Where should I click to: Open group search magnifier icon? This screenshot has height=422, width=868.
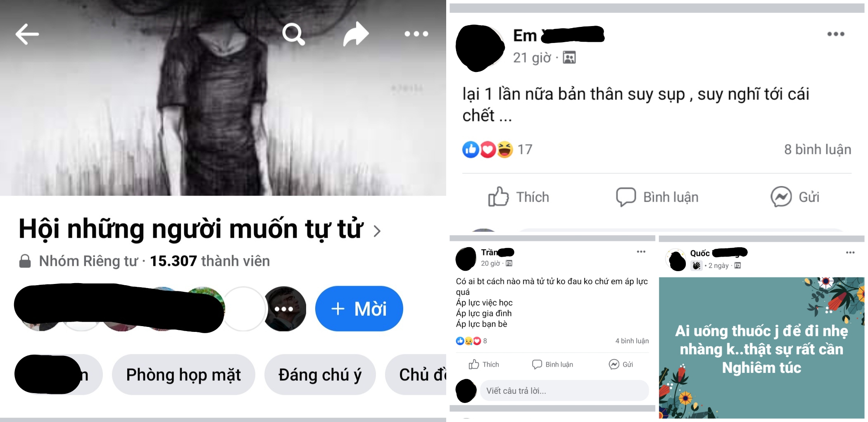[293, 34]
